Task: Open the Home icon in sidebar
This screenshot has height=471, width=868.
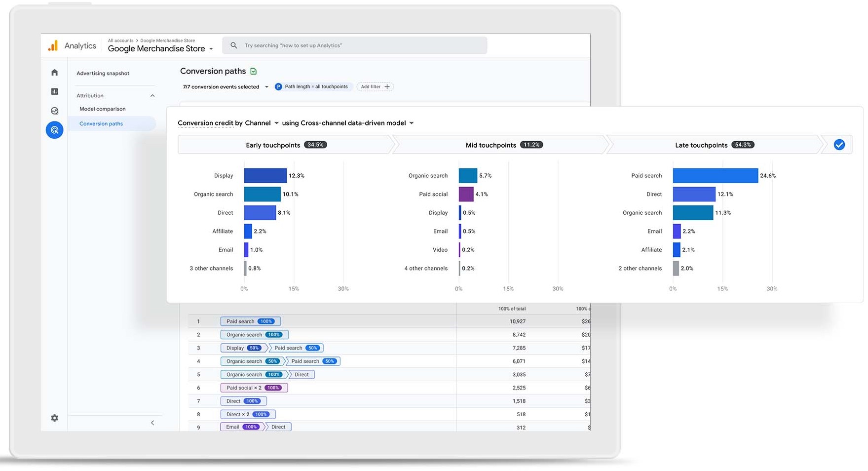Action: (54, 73)
